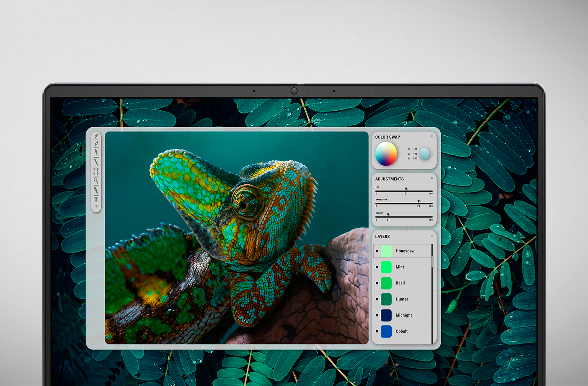Activate the artboard crop tool
Image resolution: width=588 pixels, height=386 pixels.
coord(96,171)
